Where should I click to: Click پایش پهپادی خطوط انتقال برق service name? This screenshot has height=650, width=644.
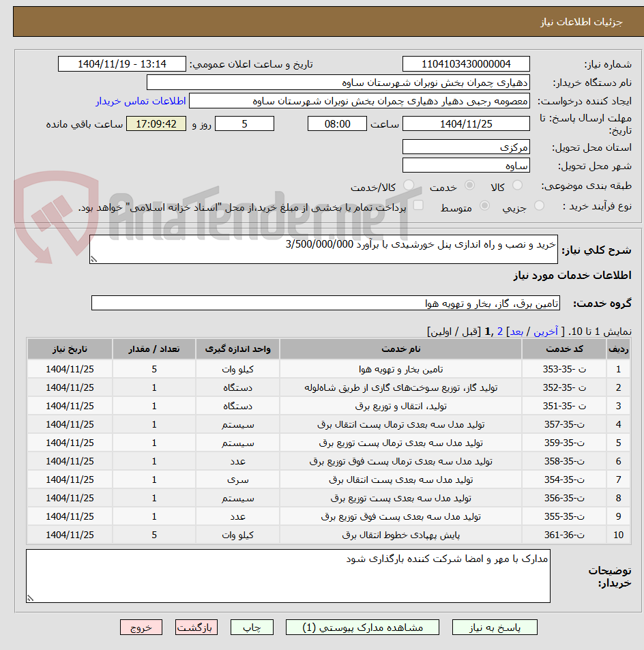(400, 535)
